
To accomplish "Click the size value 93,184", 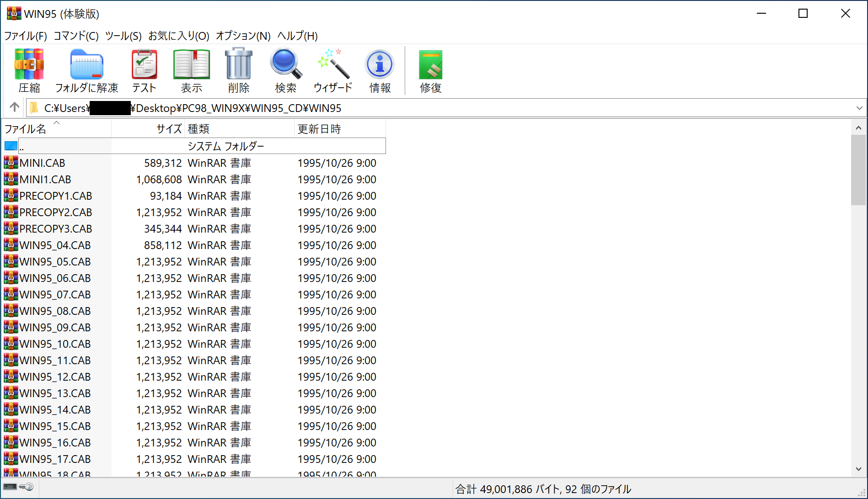I will tap(166, 196).
